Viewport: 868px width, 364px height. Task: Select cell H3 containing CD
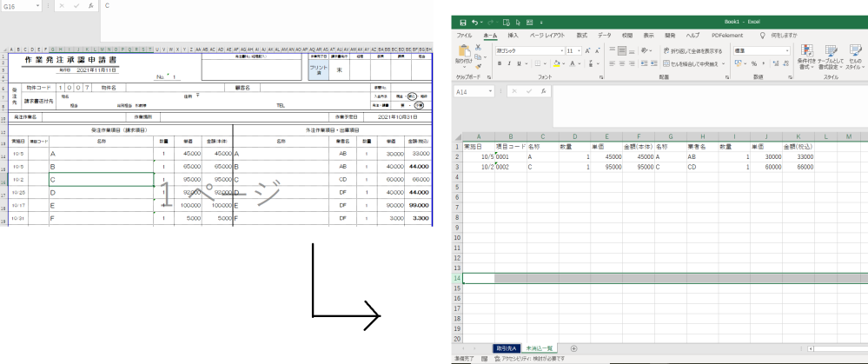pos(703,167)
